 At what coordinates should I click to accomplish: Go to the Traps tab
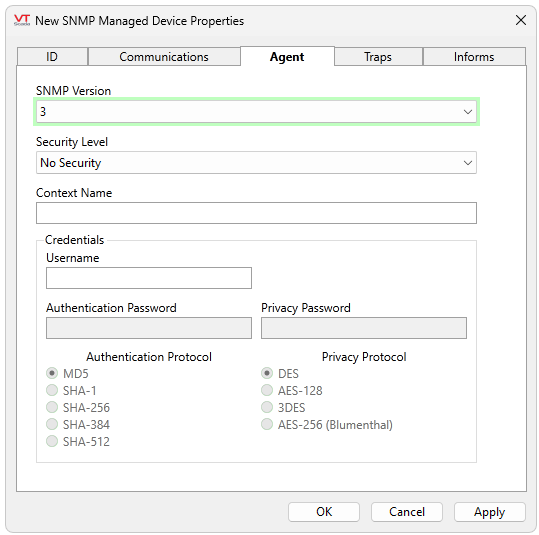click(378, 57)
